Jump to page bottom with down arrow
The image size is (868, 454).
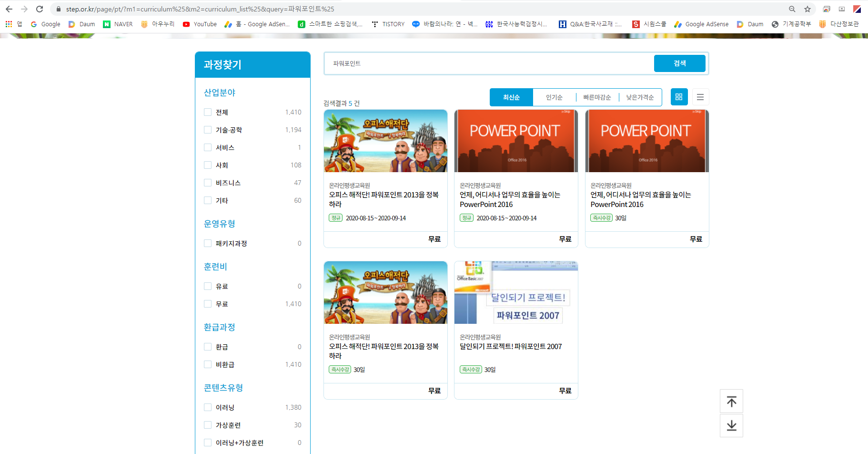pyautogui.click(x=731, y=425)
